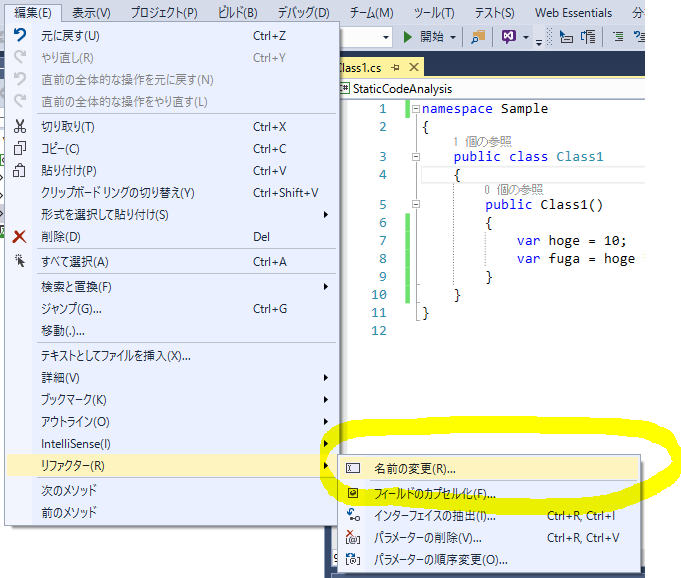Click the purple Visual Studio toolbar icon
This screenshot has height=578, width=681.
tap(509, 36)
